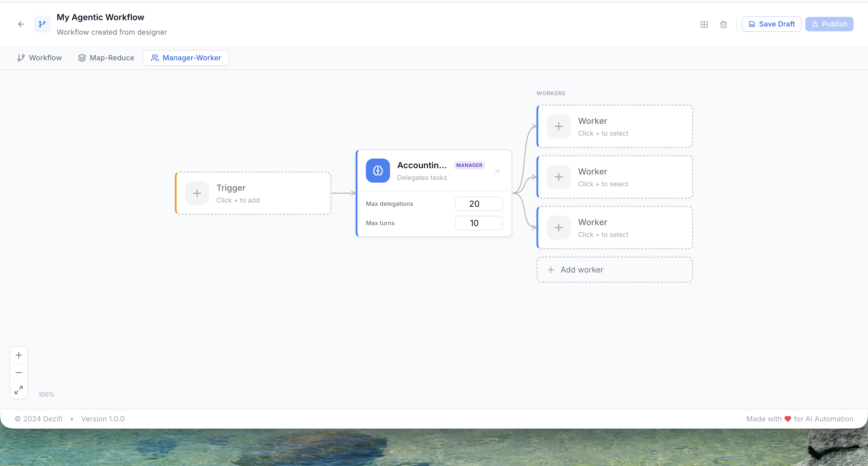Click the Add worker button

(615, 270)
